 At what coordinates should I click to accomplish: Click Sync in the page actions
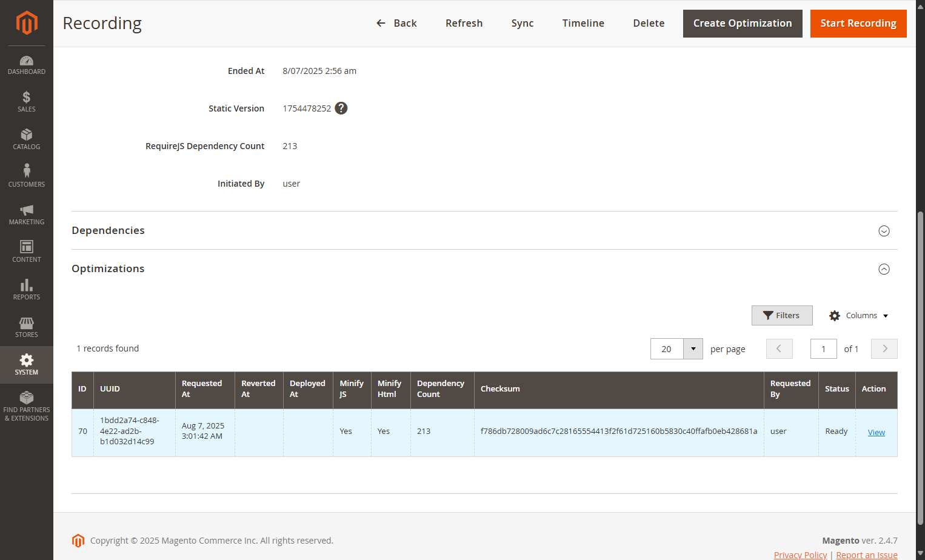point(523,23)
